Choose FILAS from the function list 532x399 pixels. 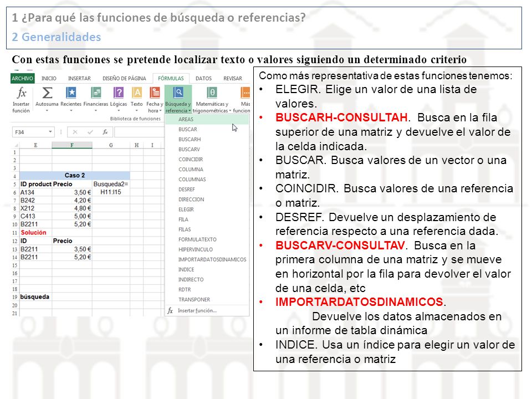tap(207, 229)
